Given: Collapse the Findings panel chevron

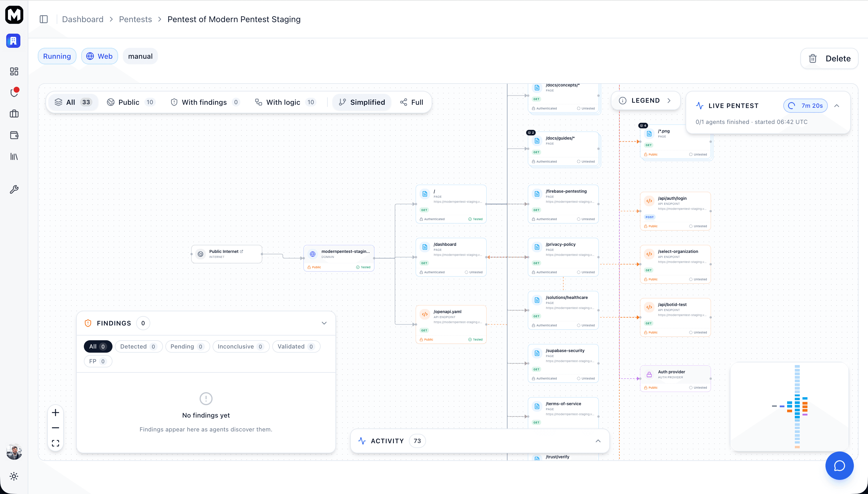Looking at the screenshot, I should pos(324,323).
